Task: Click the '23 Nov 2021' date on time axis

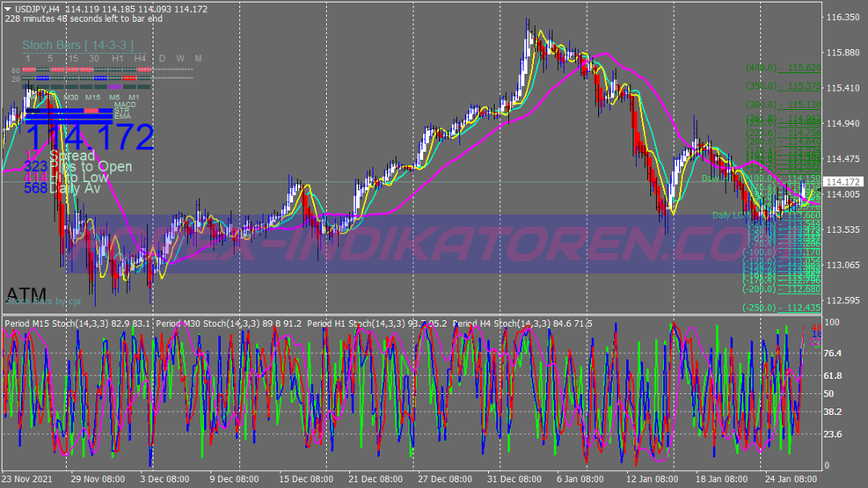Action: [x=27, y=479]
